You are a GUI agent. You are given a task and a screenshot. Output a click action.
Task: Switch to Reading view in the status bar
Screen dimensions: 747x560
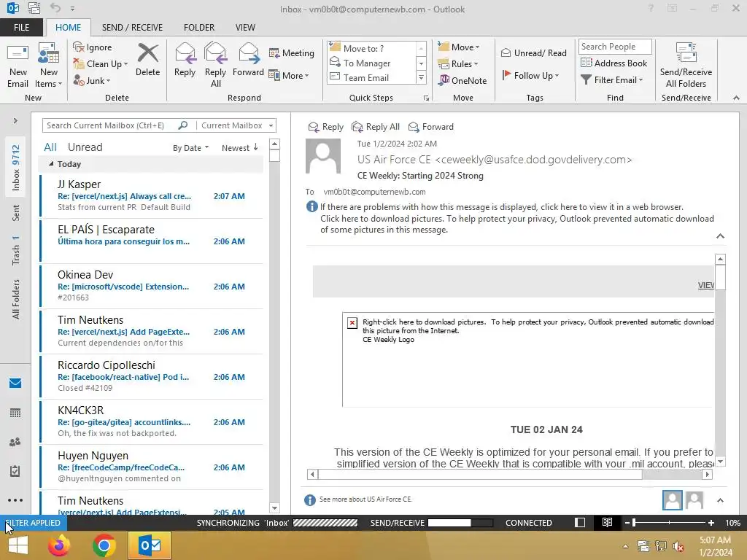[607, 523]
